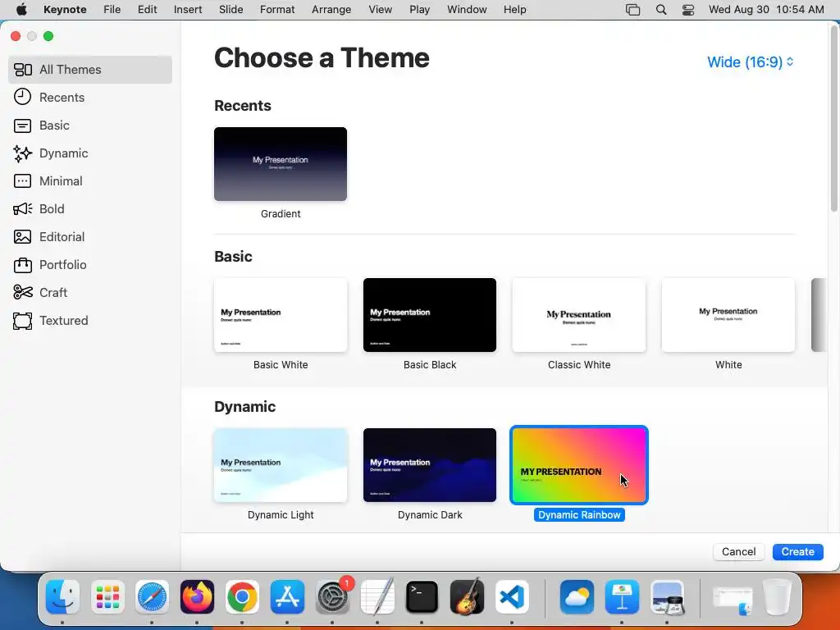Open Launchpad from the Dock
The height and width of the screenshot is (630, 840).
(x=107, y=597)
